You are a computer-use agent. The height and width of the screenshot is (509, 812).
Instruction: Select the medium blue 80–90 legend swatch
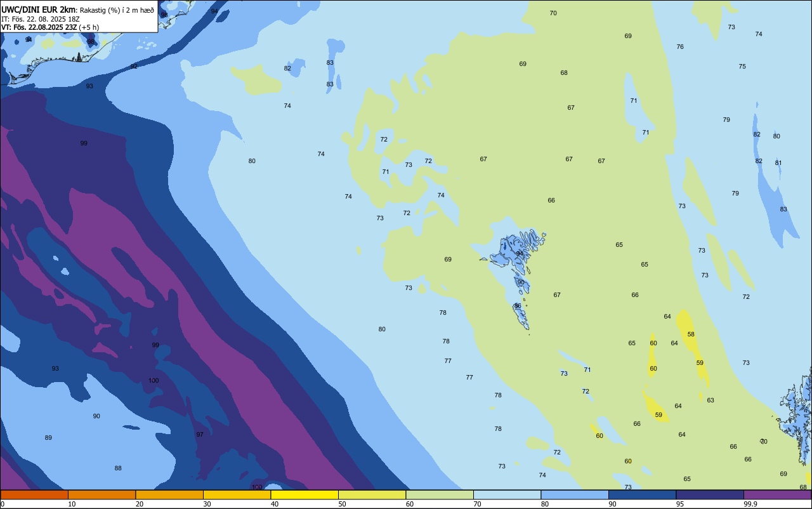coord(575,494)
